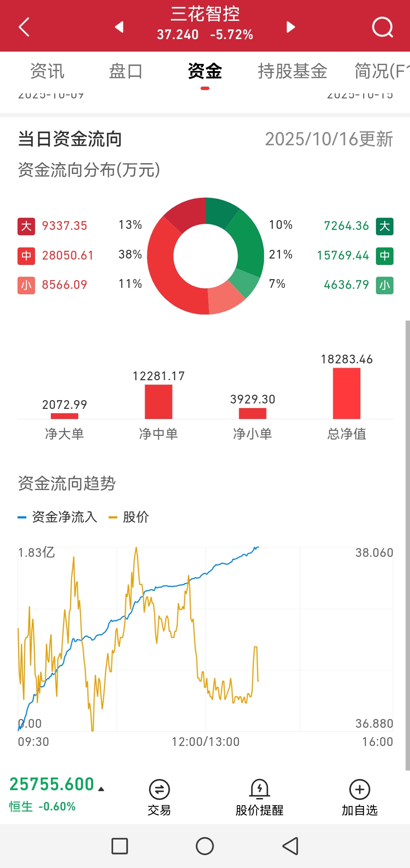Tap the 总净值 bar labeled 18283.46
This screenshot has height=868, width=410.
point(347,393)
